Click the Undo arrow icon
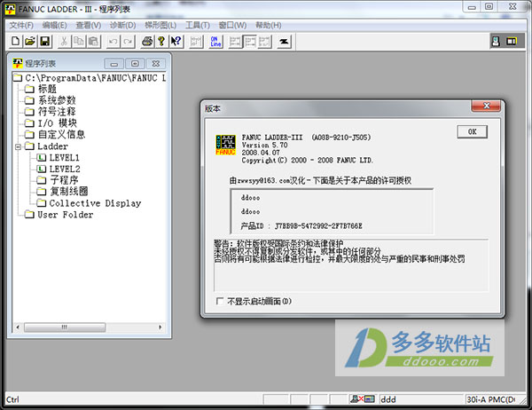The image size is (532, 410). click(113, 41)
